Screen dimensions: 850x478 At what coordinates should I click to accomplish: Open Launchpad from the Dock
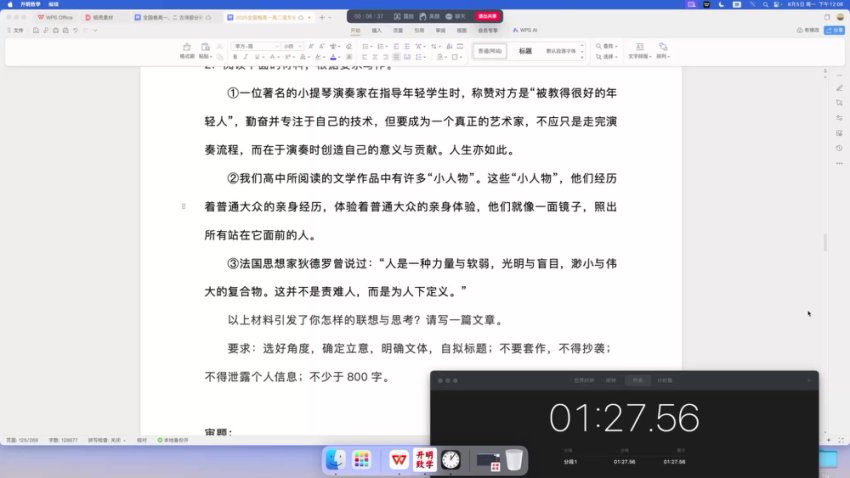pos(361,460)
